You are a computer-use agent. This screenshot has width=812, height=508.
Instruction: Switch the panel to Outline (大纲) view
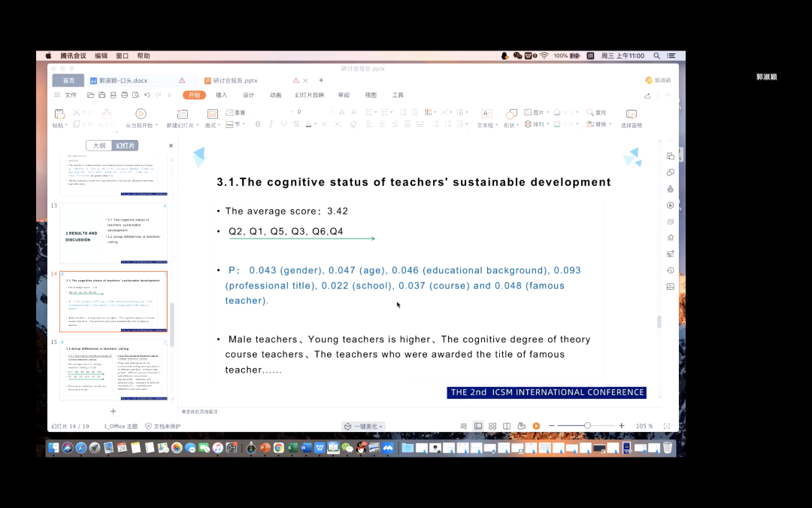(99, 146)
